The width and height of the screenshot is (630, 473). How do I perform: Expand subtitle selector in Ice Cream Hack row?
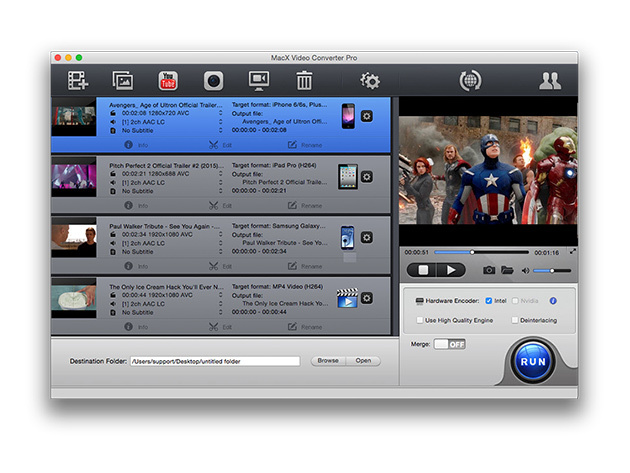(x=221, y=313)
